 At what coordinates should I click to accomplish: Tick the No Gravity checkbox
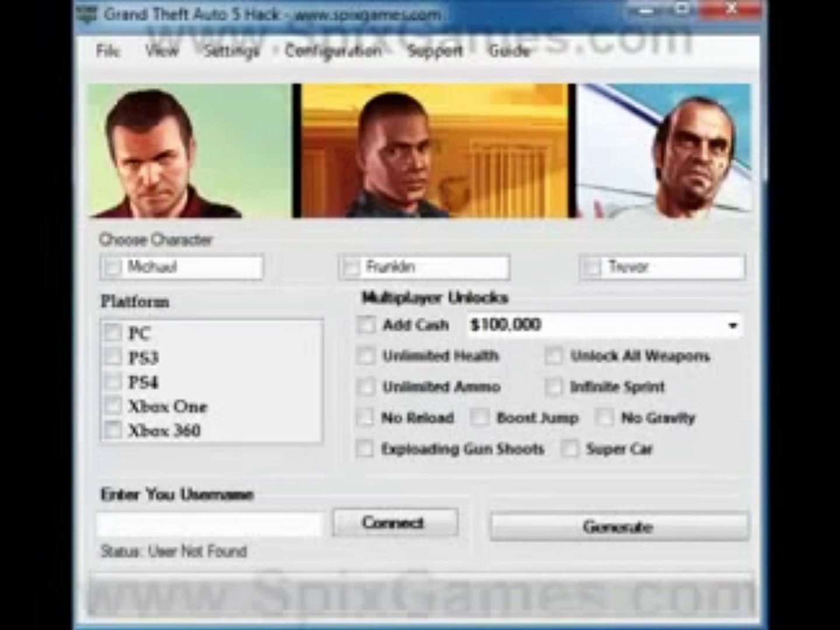605,417
